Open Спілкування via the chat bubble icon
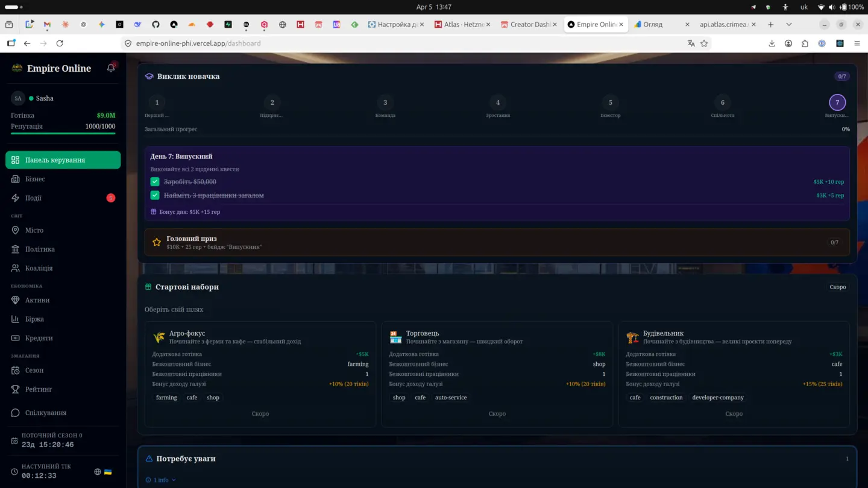Screen dimensions: 868x488 coord(16,412)
